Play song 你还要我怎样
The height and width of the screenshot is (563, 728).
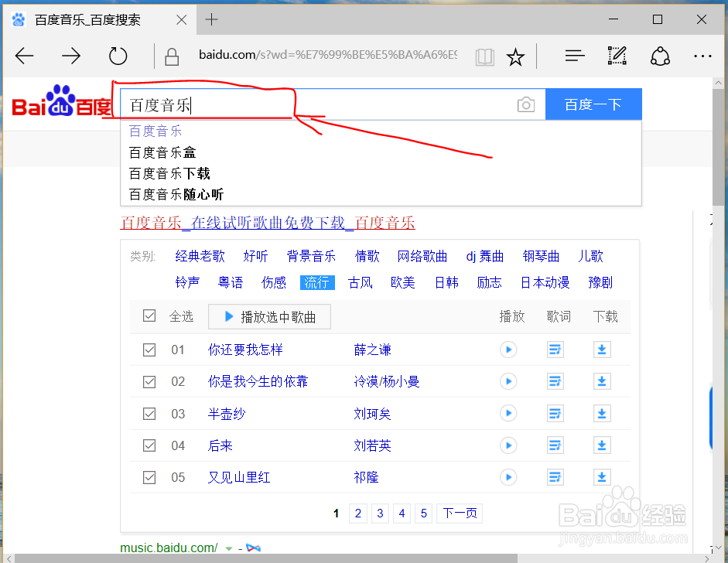coord(508,350)
